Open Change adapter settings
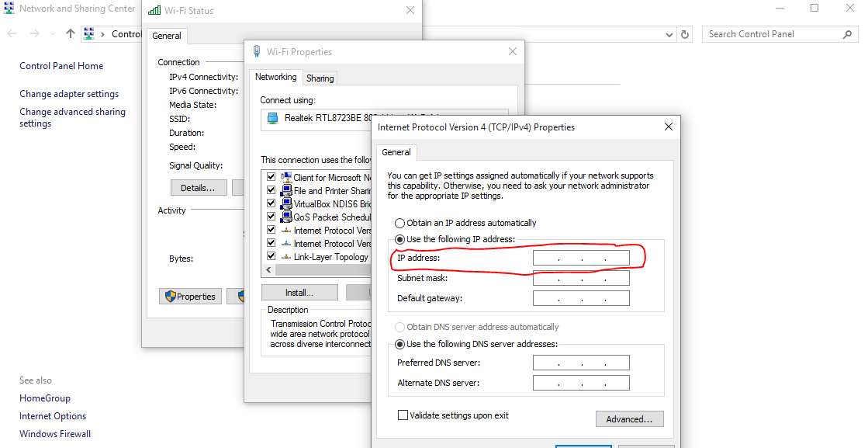 (69, 94)
